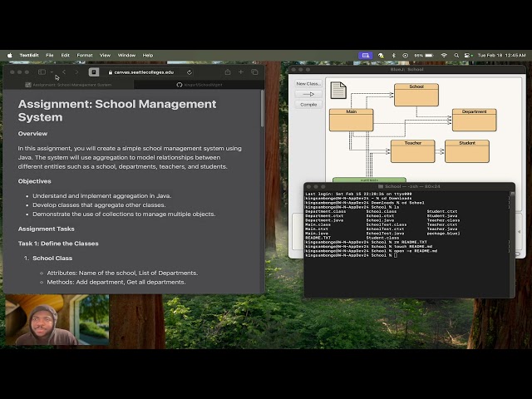Open the Window menu
Image resolution: width=532 pixels, height=399 pixels.
pyautogui.click(x=126, y=56)
